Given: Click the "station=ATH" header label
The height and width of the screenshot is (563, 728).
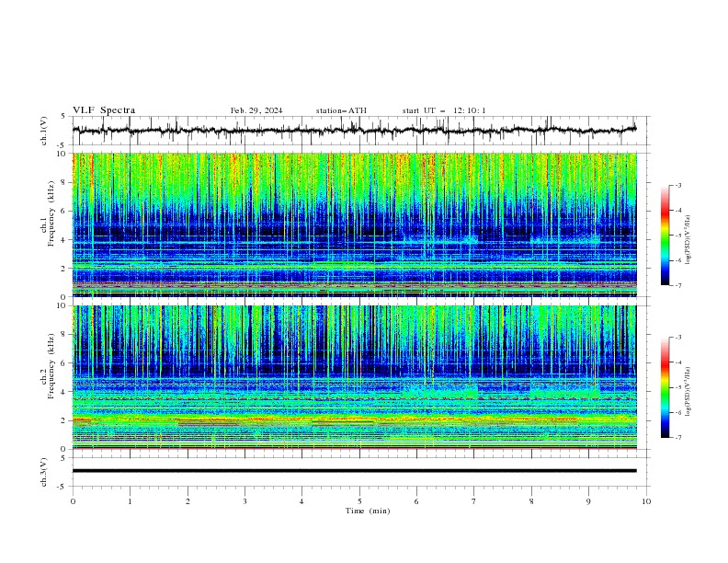Looking at the screenshot, I should (x=341, y=110).
